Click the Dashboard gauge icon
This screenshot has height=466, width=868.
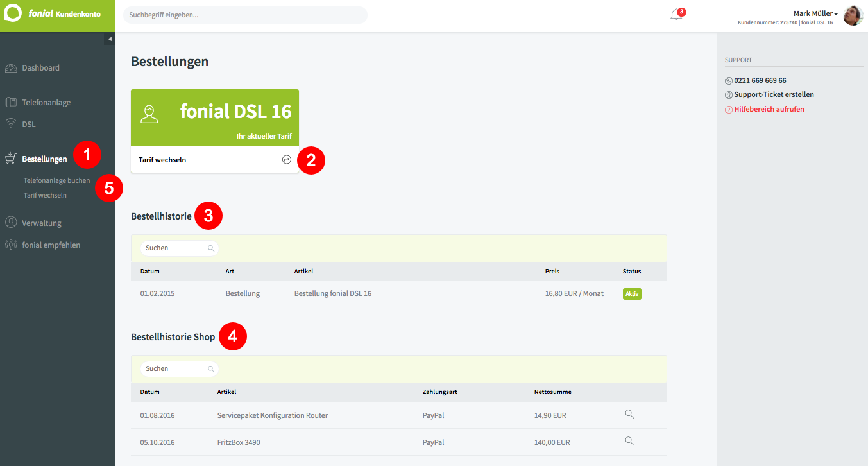(10, 68)
